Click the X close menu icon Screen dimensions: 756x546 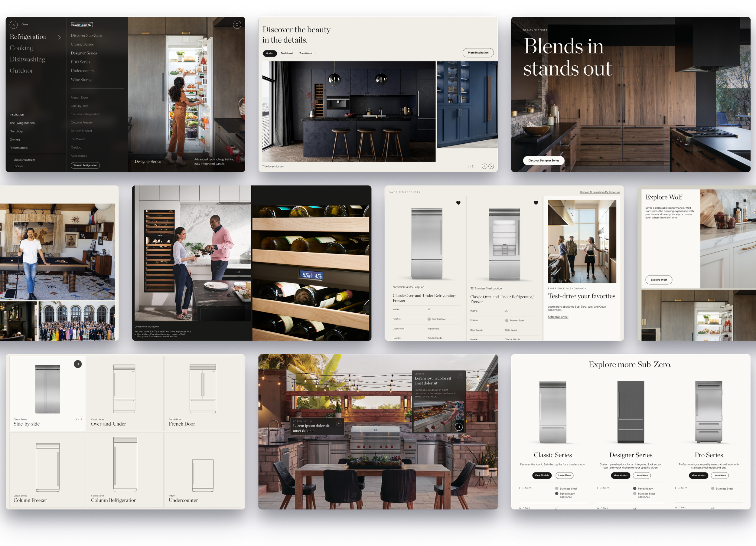13,25
